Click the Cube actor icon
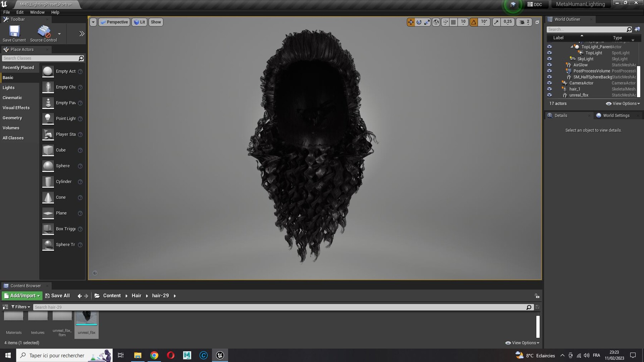644x362 pixels. pyautogui.click(x=48, y=150)
